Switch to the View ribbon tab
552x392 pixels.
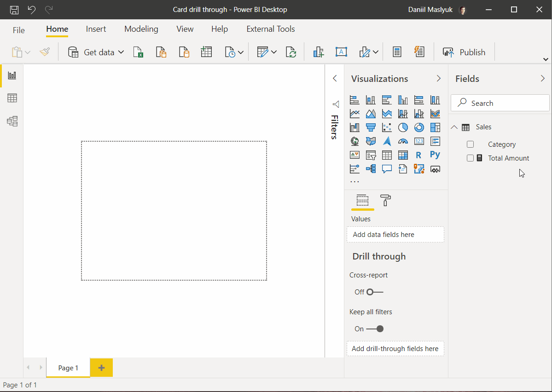point(185,29)
